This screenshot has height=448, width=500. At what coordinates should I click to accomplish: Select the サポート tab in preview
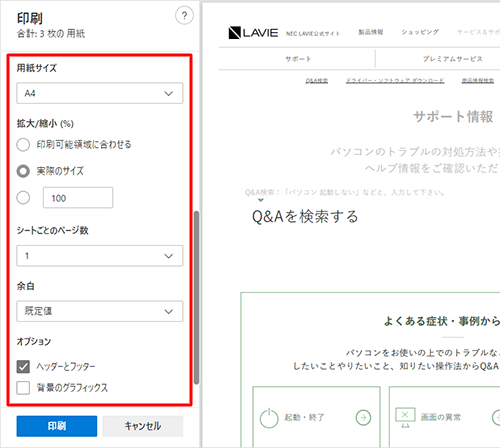click(x=298, y=59)
